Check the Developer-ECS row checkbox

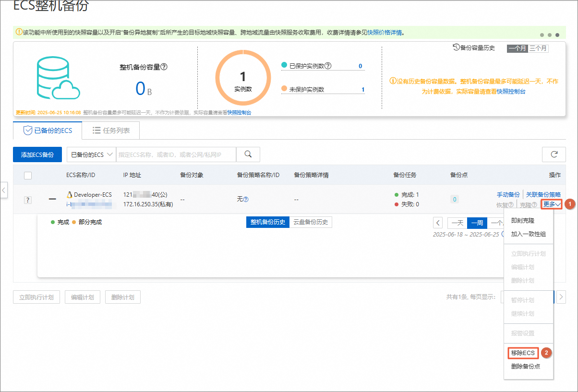point(28,200)
